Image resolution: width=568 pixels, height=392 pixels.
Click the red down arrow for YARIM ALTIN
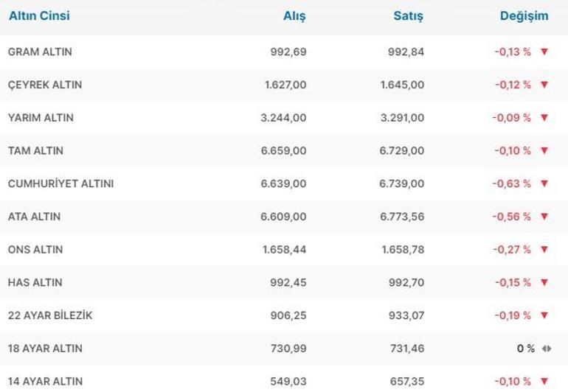pos(544,118)
